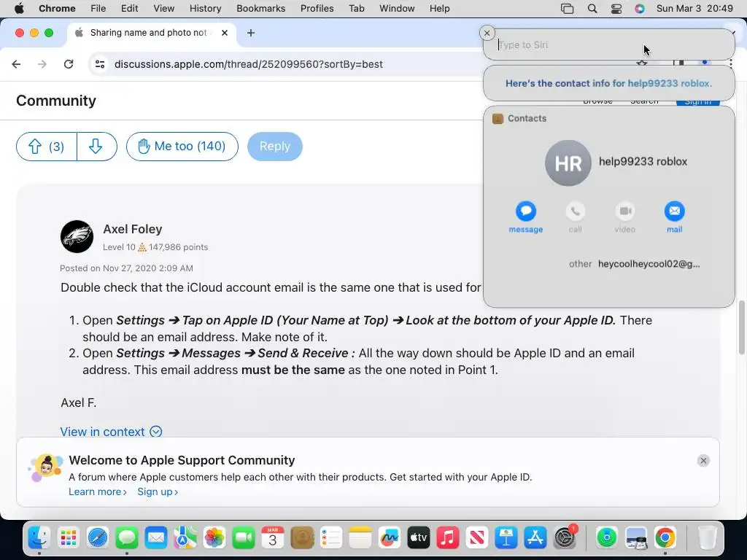Open Messages from the Dock
747x560 pixels.
127,538
